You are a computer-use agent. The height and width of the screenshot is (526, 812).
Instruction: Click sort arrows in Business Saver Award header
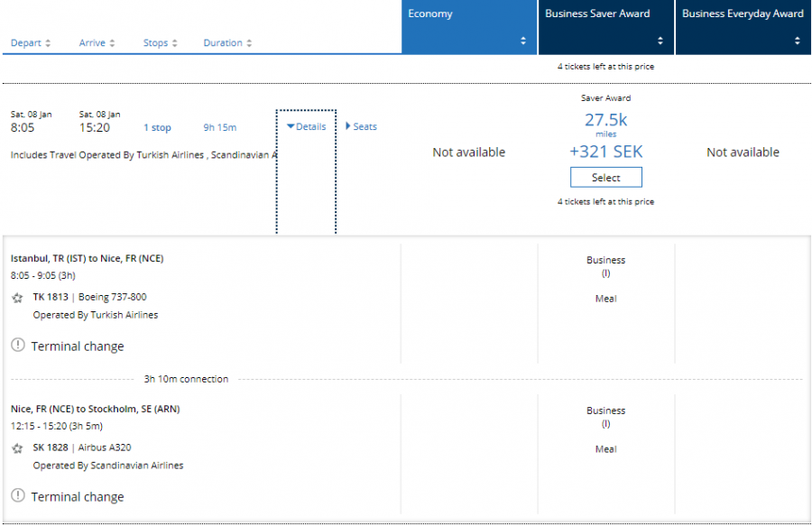660,42
